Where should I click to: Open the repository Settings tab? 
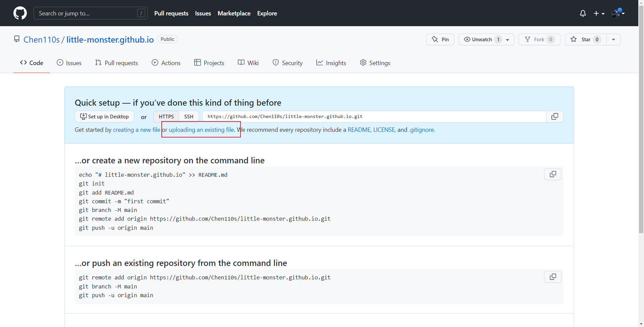point(375,63)
